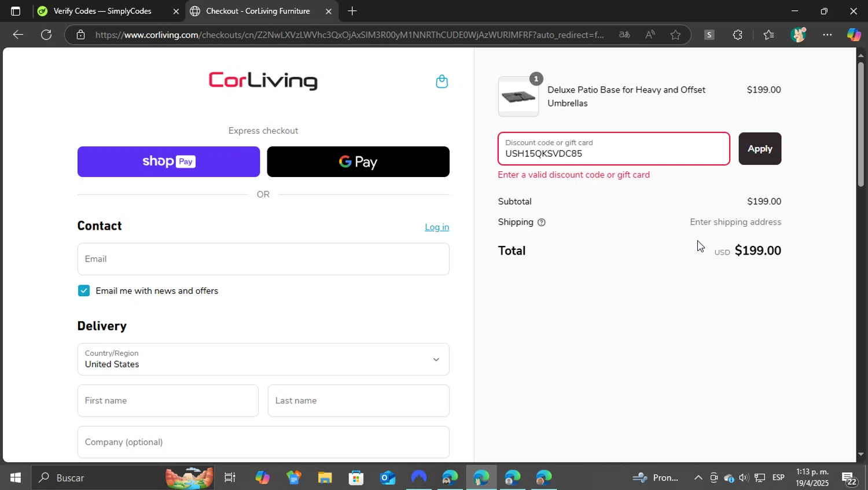Click the shipping info question mark icon
Viewport: 868px width, 490px height.
tap(542, 222)
